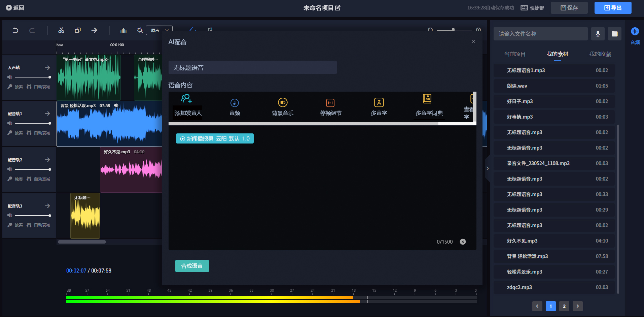Viewport: 644px width, 317px height.
Task: Open the folder icon beside search
Action: 614,34
